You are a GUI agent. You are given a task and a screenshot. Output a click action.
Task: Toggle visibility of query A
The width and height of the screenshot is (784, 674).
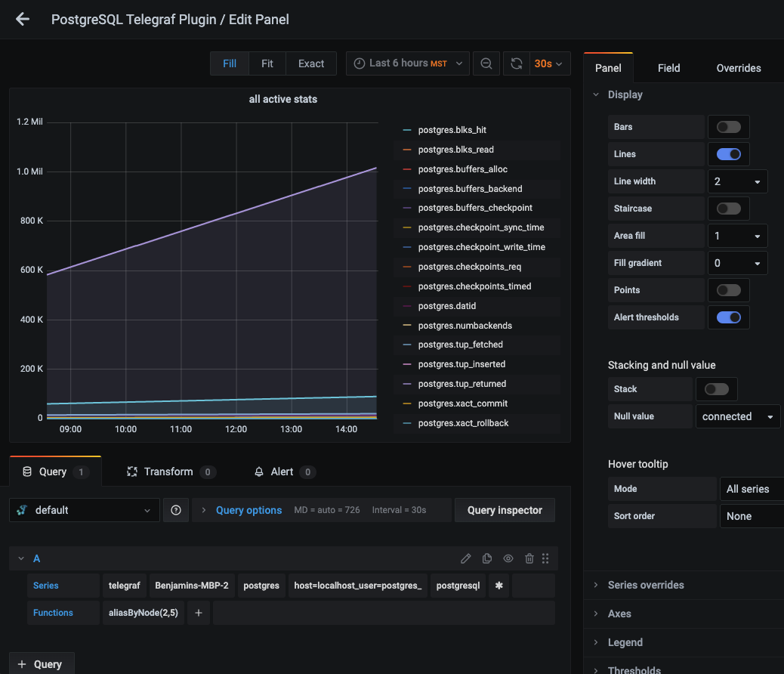click(x=508, y=558)
